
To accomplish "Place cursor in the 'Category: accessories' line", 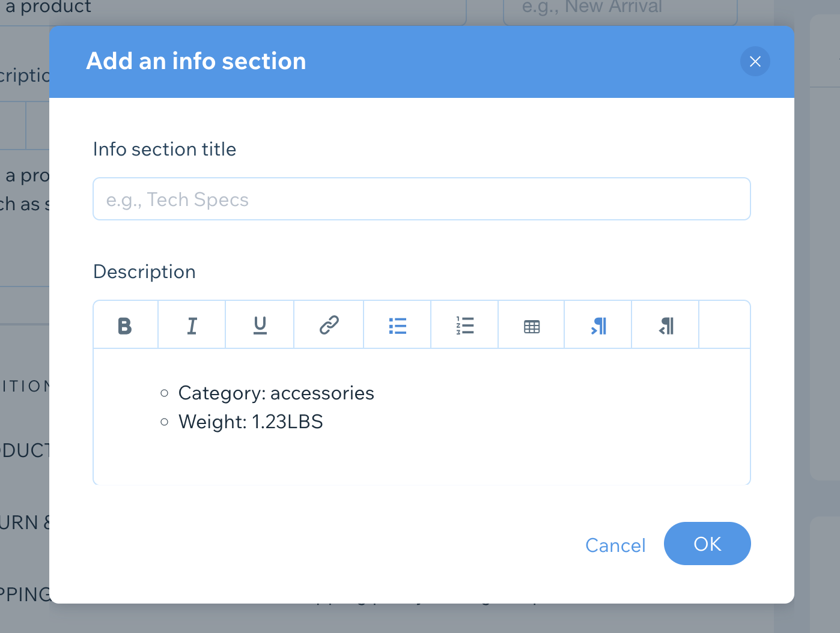I will tap(276, 393).
